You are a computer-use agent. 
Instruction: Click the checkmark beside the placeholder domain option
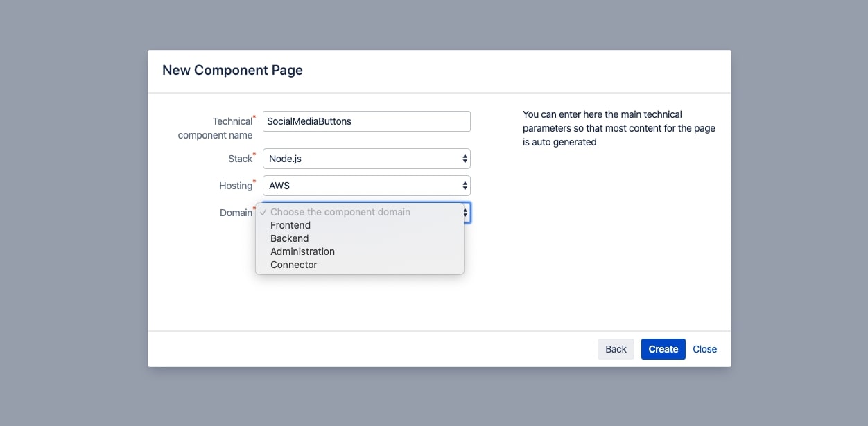(x=263, y=212)
